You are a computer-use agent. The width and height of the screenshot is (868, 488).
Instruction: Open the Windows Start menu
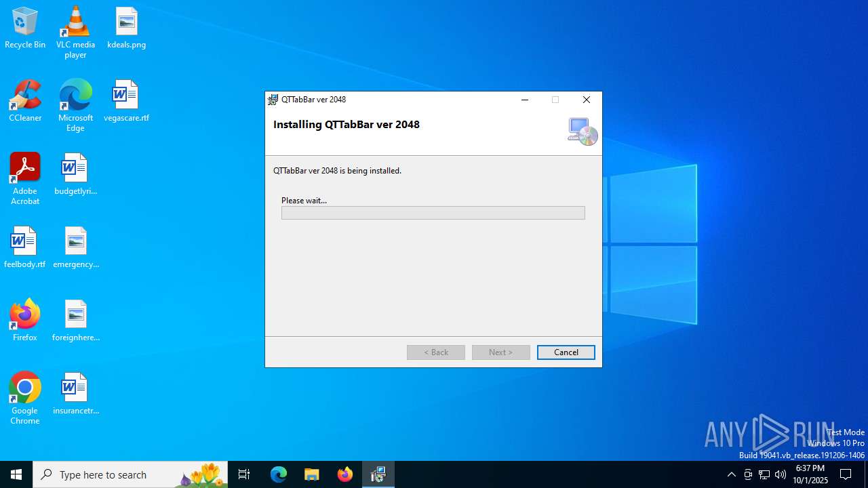coord(16,474)
